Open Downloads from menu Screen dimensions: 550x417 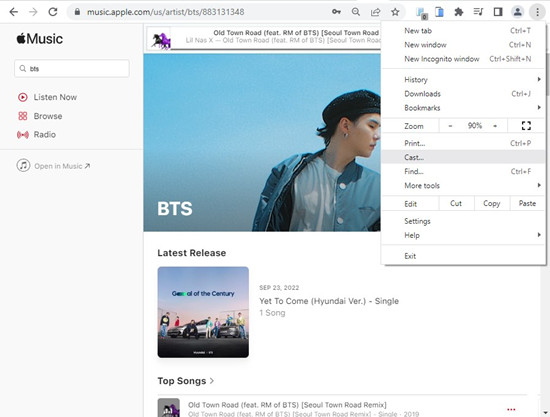click(463, 94)
